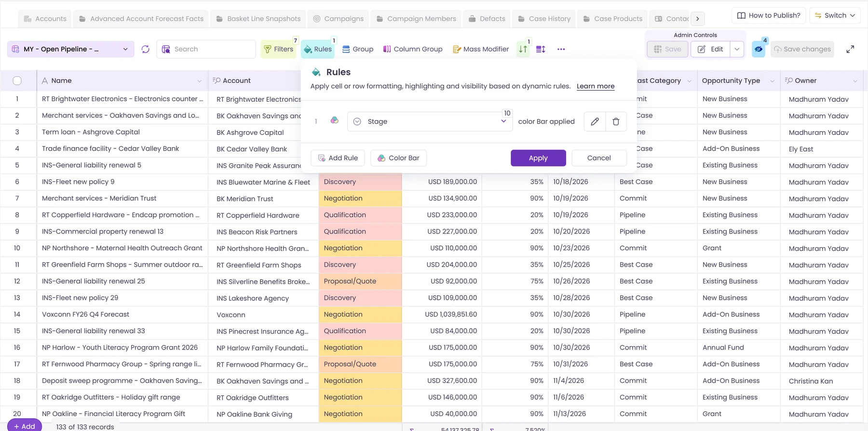Open the Mass Modifier tool
The width and height of the screenshot is (868, 431).
tap(481, 49)
